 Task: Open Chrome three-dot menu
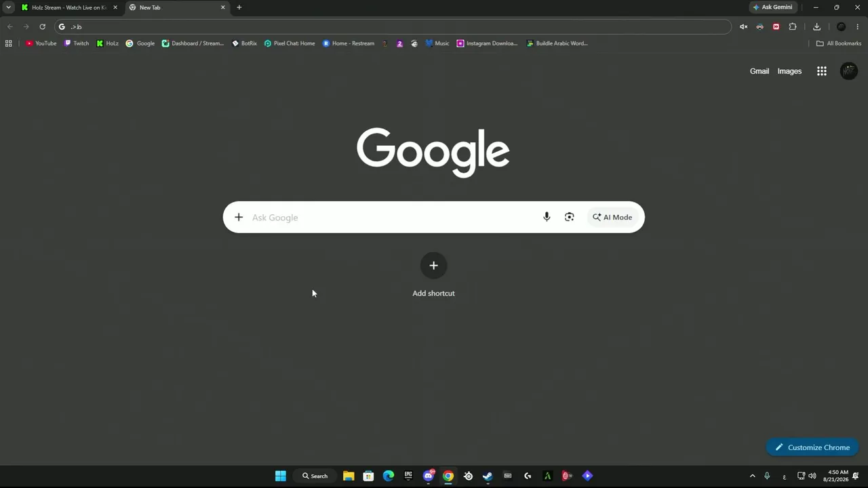coord(857,26)
